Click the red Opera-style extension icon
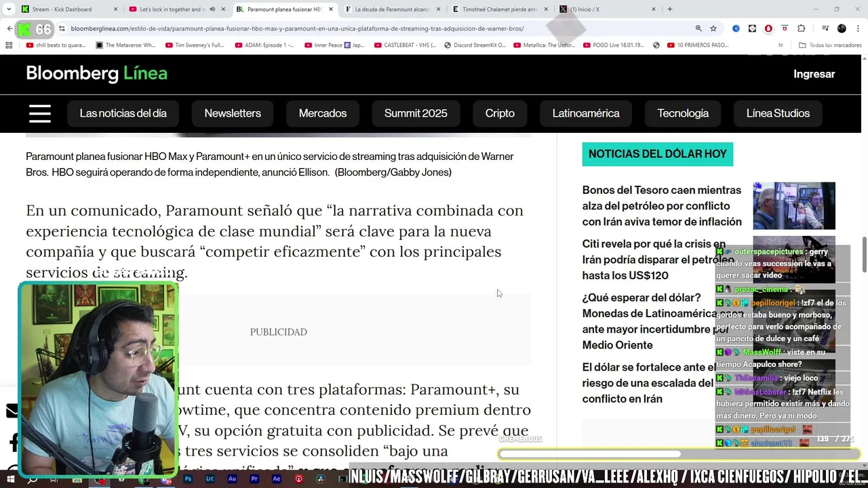Viewport: 868px width, 488px height. 768,28
